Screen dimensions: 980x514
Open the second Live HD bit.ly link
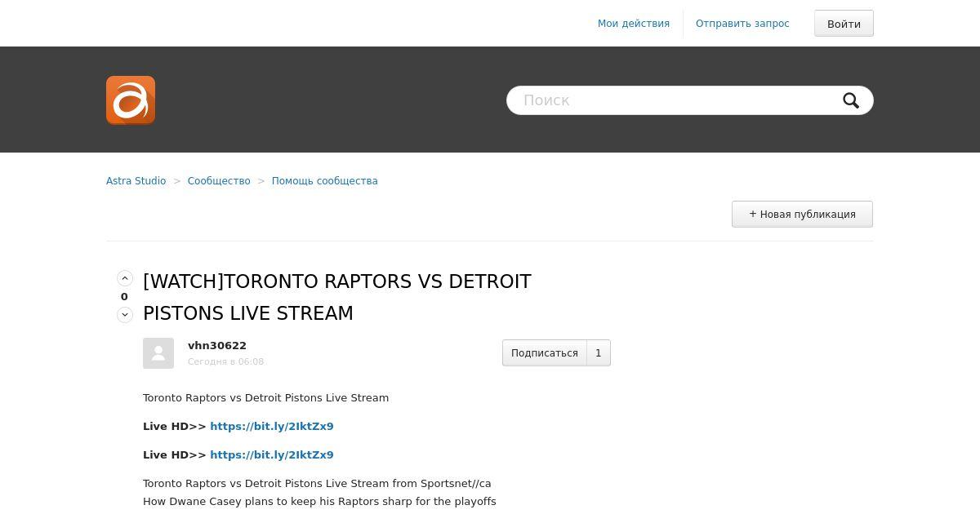272,455
